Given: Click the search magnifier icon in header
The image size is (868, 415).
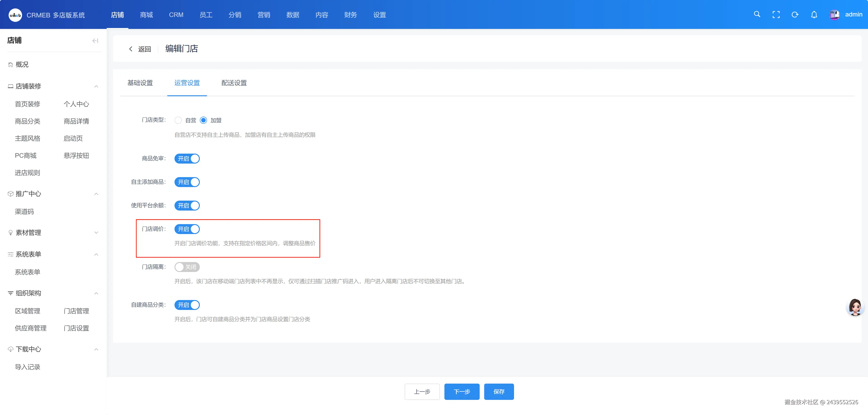Looking at the screenshot, I should 757,14.
